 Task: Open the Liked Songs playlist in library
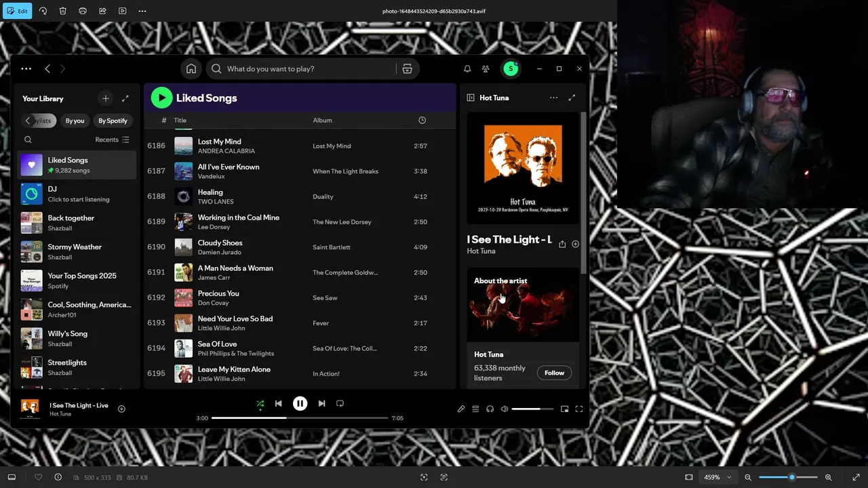click(77, 165)
